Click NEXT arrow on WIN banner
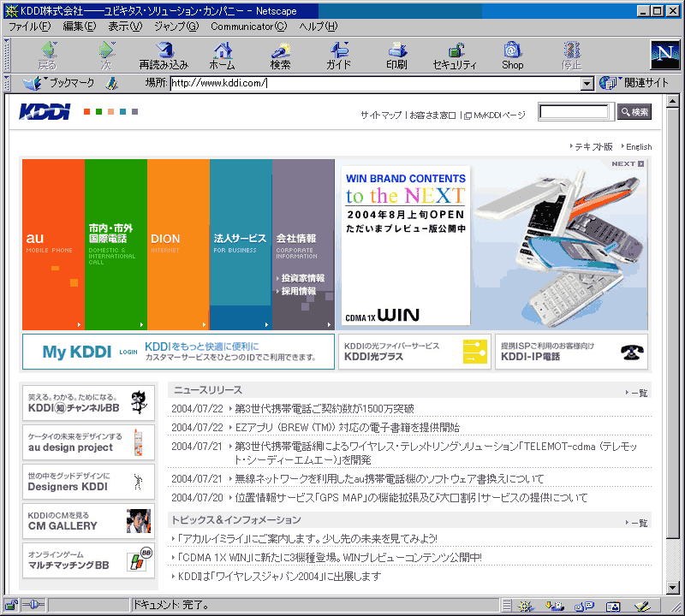 (x=628, y=163)
